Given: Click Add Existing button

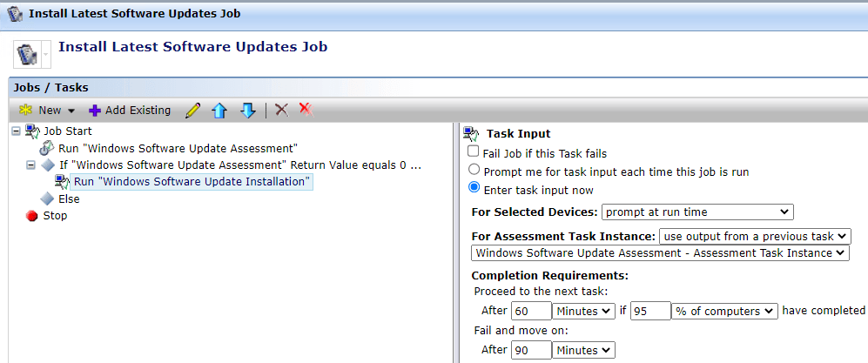Looking at the screenshot, I should point(130,111).
